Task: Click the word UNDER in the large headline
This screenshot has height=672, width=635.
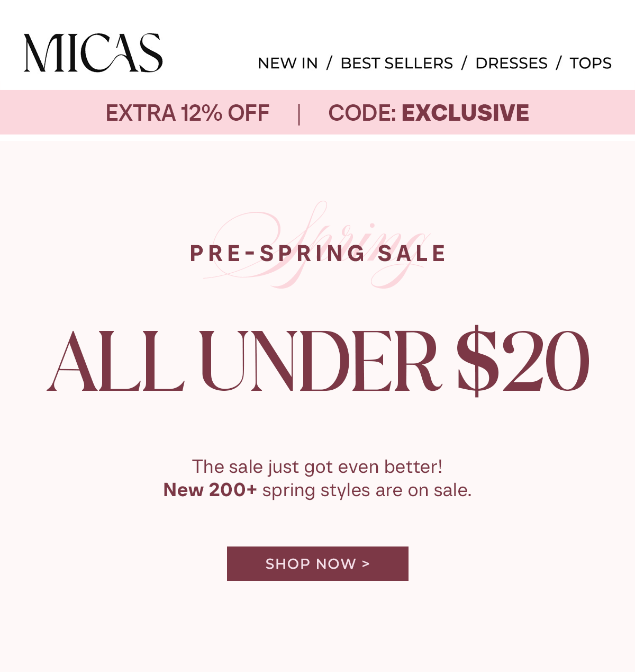Action: point(321,361)
